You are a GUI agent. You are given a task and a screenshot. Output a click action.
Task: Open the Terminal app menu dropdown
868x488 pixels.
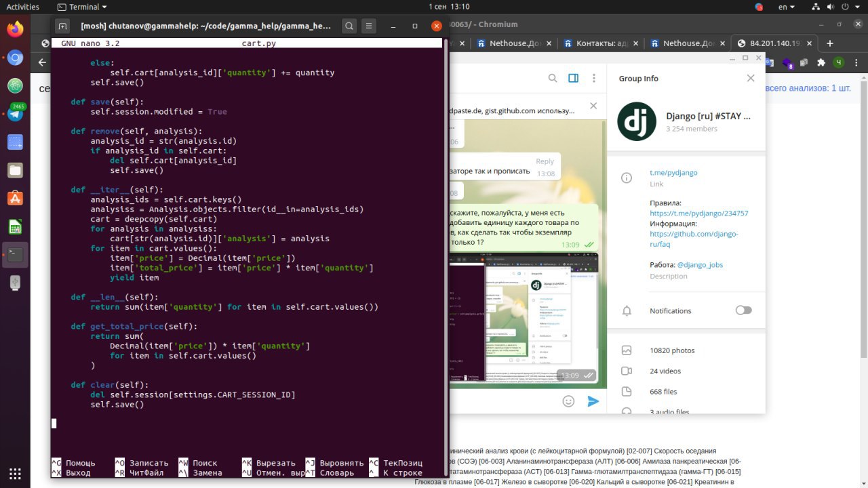82,7
